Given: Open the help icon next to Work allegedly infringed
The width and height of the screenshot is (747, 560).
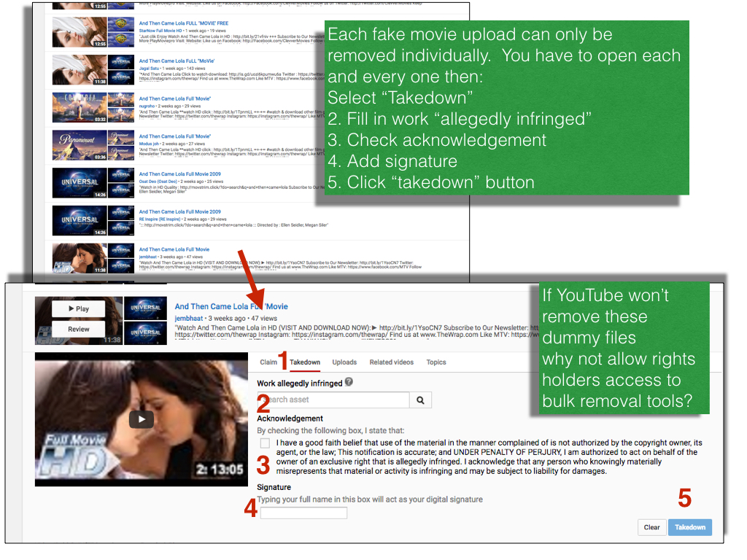Looking at the screenshot, I should tap(349, 382).
